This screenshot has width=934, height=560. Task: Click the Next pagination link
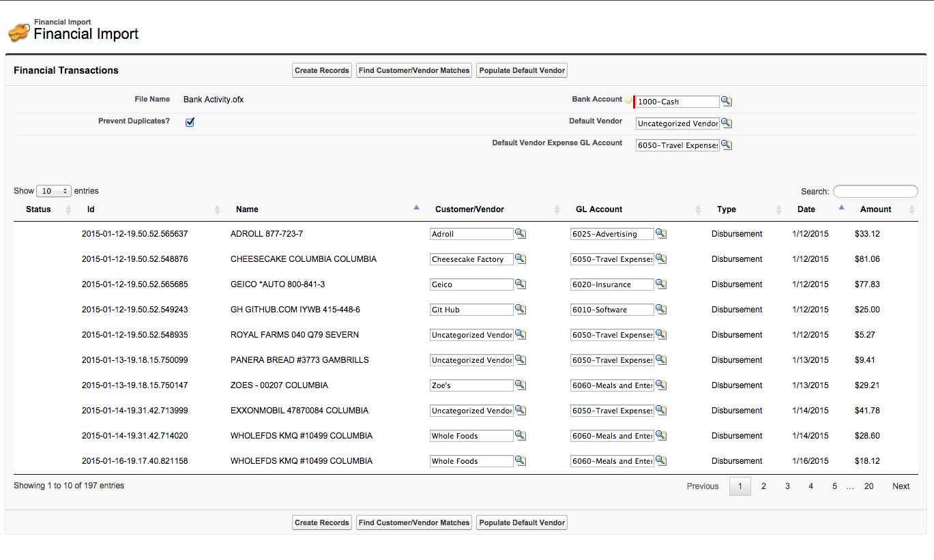901,486
